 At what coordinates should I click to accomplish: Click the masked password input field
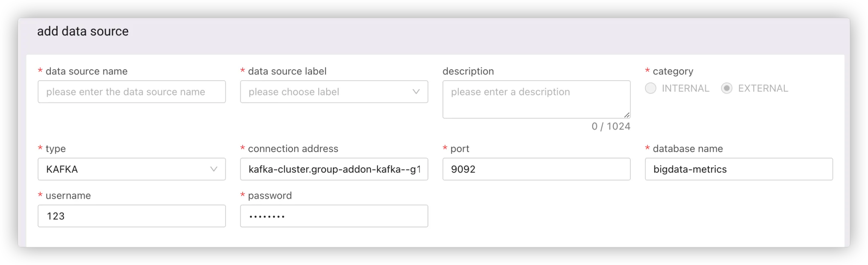(x=334, y=216)
